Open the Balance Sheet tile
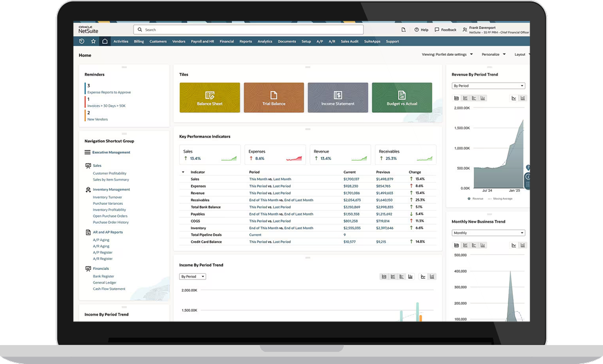 pyautogui.click(x=209, y=97)
